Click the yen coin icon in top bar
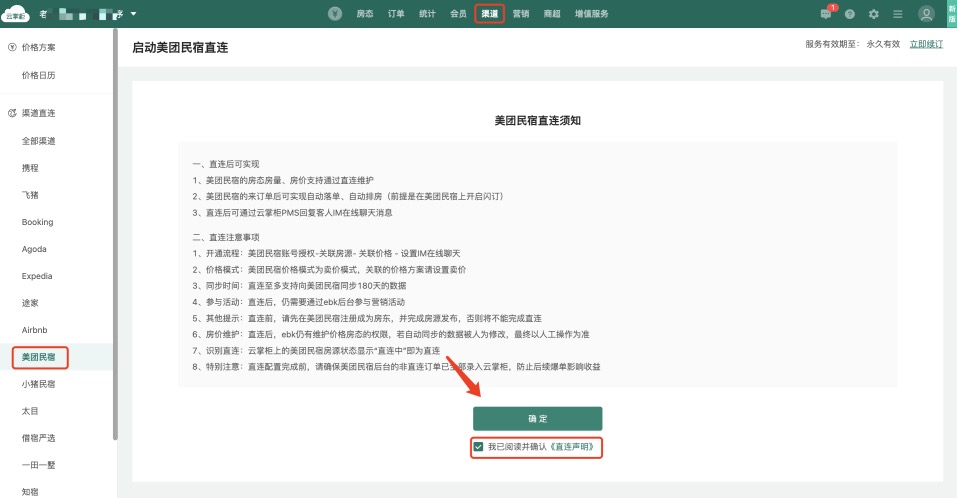 coord(336,14)
